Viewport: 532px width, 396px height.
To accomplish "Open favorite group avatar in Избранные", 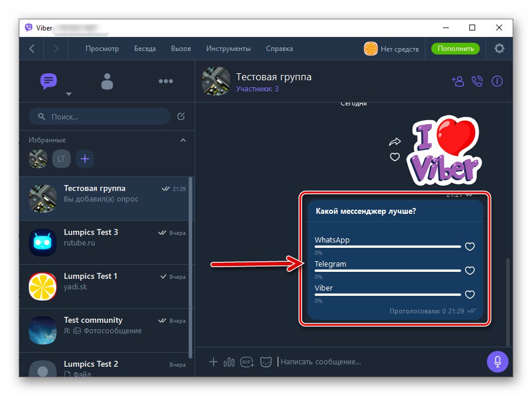I will pos(38,159).
